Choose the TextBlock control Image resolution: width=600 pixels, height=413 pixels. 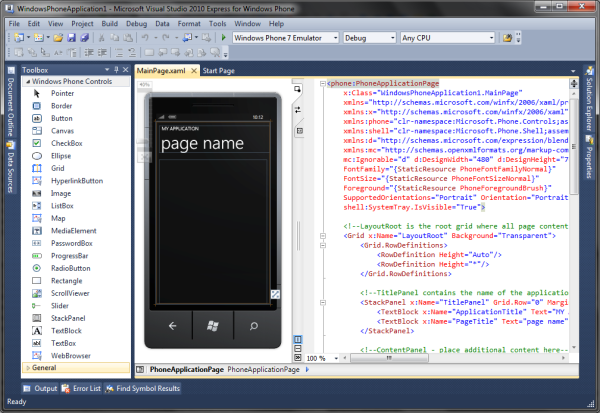pyautogui.click(x=76, y=331)
